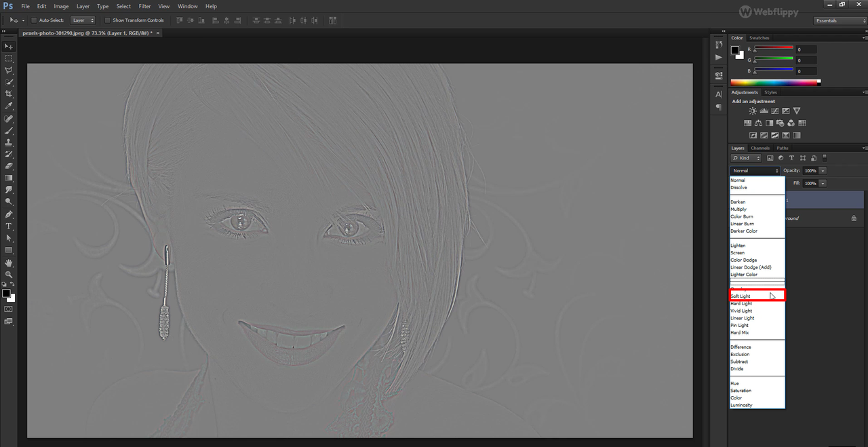Toggle the type layer filter
The height and width of the screenshot is (447, 868).
(x=791, y=158)
